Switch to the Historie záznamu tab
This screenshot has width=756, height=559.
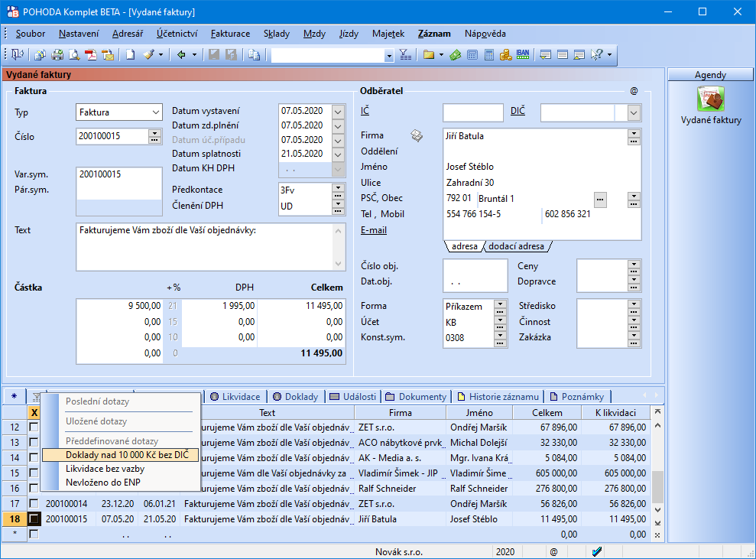[498, 396]
